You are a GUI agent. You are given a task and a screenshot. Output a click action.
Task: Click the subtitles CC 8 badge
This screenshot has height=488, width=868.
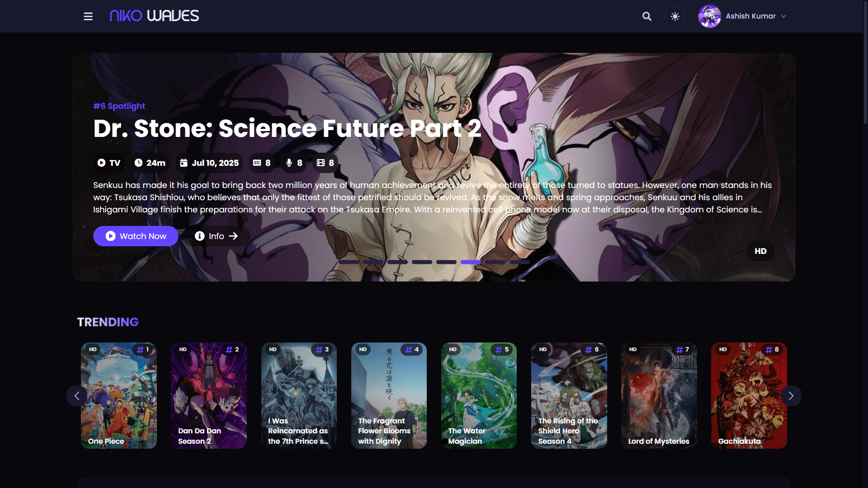click(x=261, y=163)
